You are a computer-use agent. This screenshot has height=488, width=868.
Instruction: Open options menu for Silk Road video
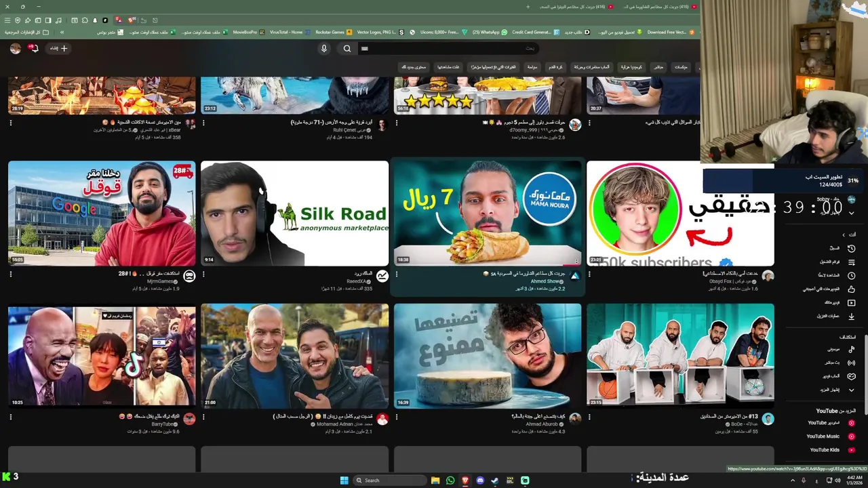pos(203,274)
